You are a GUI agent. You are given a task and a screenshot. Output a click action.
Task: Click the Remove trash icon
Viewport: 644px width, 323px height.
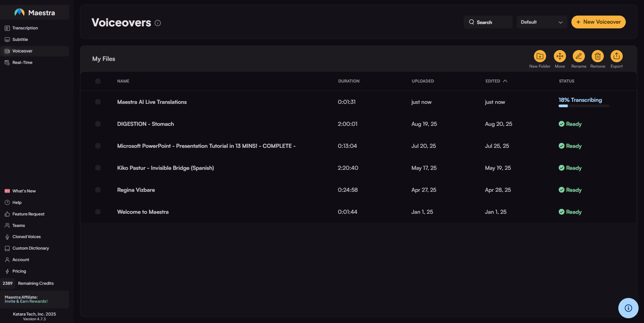click(597, 56)
